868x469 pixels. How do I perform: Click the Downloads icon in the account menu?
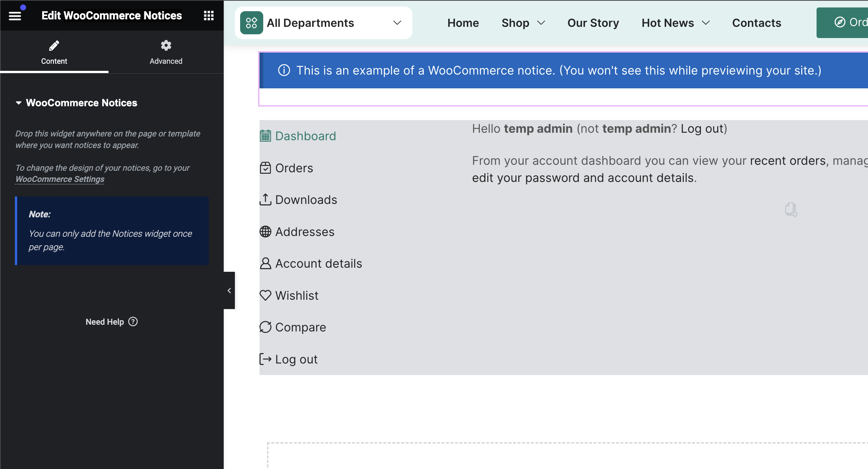click(265, 200)
